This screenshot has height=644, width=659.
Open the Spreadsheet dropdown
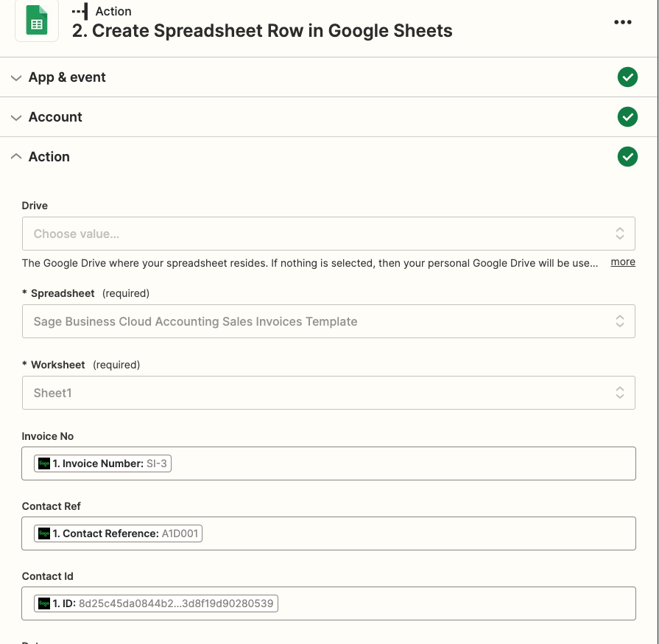328,321
